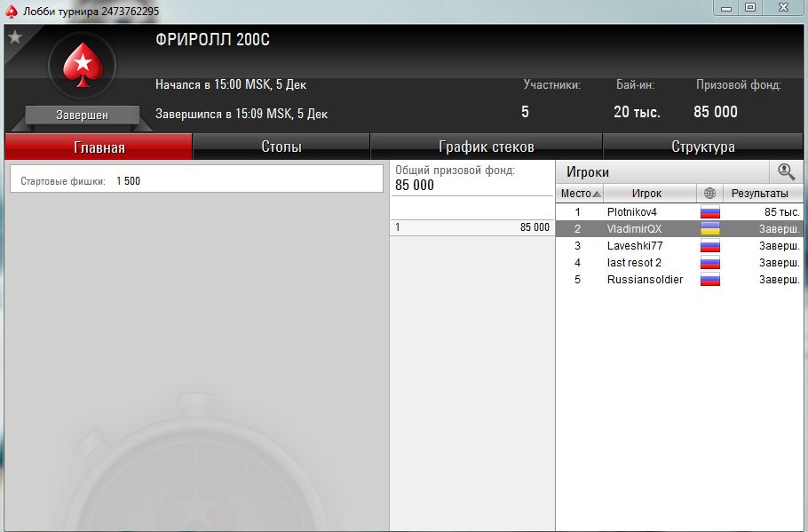Viewport: 808px width, 532px height.
Task: Maximize the tournament lobby window
Action: coord(750,8)
